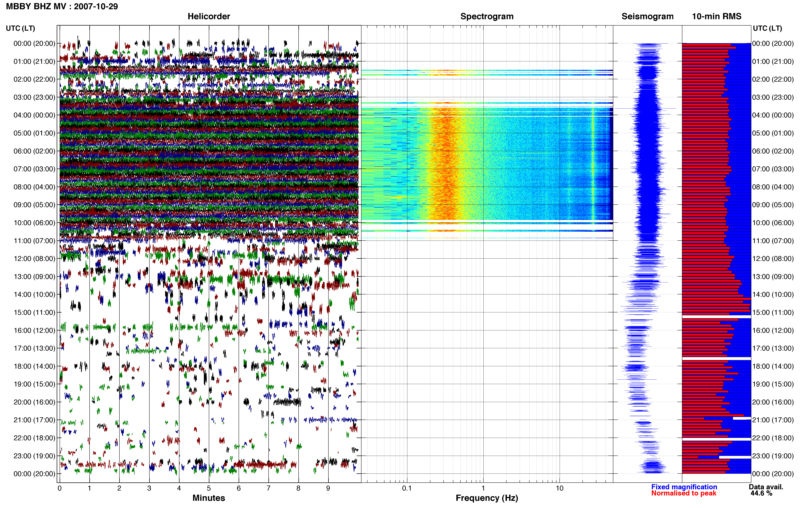812x508 pixels.
Task: Click '12:00 (08:00)' on the Helicorder time axis
Action: [34, 259]
